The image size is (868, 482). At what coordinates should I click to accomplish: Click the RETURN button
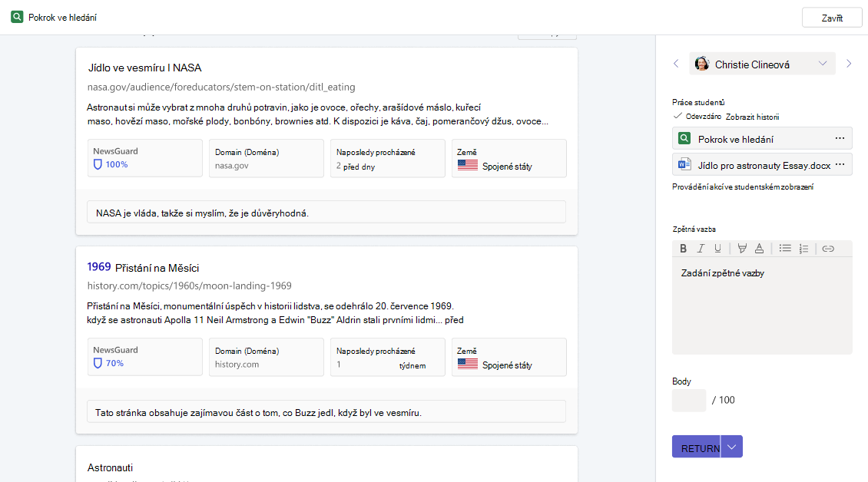click(x=697, y=447)
